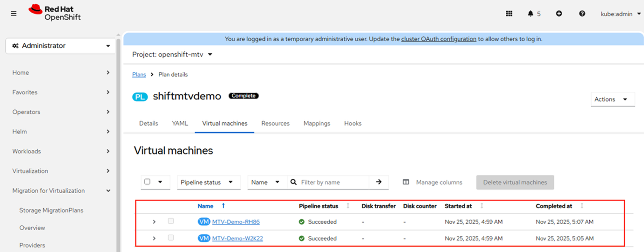Switch to the YAML tab
This screenshot has height=252, width=644.
pyautogui.click(x=180, y=123)
